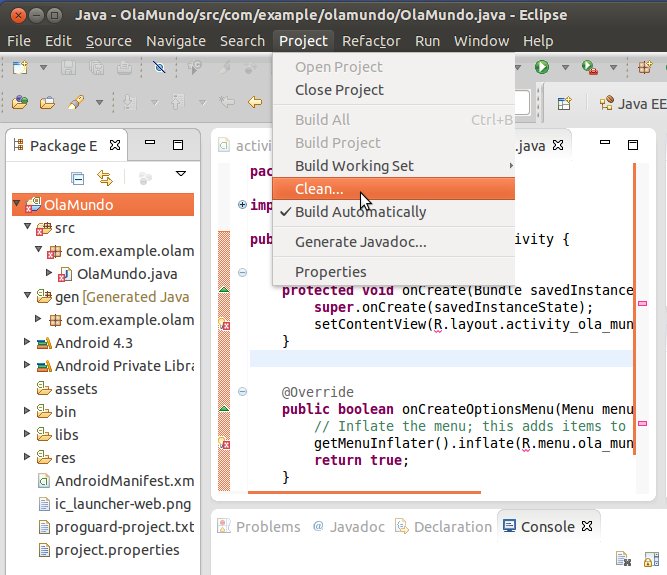Close the Console tab
This screenshot has width=667, height=575.
(x=587, y=527)
